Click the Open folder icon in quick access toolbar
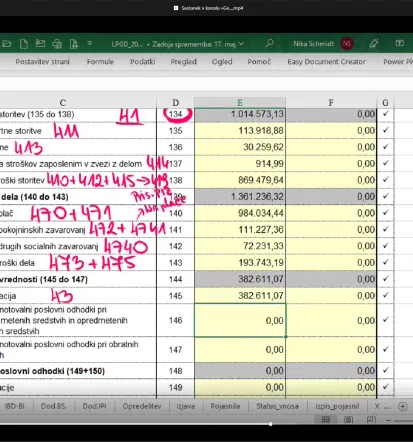413x442 pixels. pyautogui.click(x=7, y=44)
